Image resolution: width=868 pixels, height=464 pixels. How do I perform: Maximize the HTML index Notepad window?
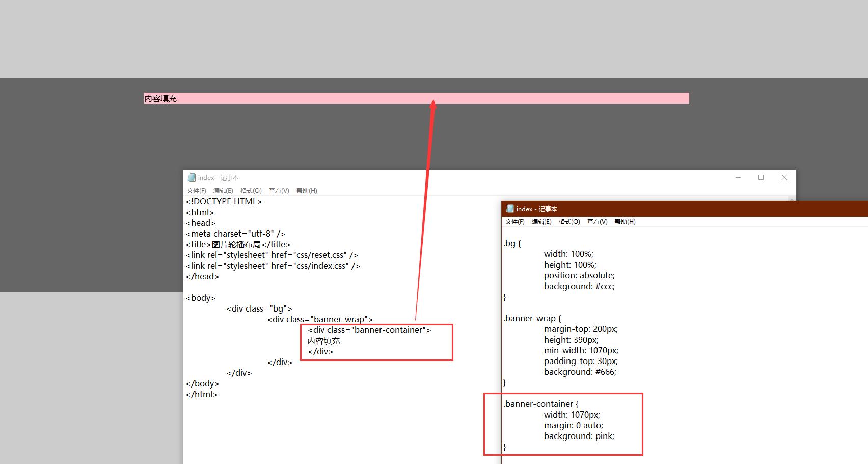(x=761, y=177)
